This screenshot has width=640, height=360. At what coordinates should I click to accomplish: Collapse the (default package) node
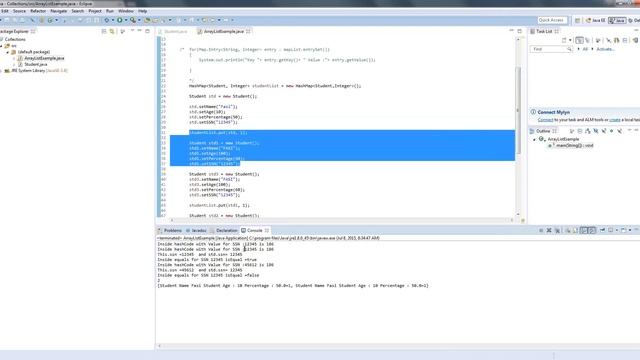click(7, 52)
